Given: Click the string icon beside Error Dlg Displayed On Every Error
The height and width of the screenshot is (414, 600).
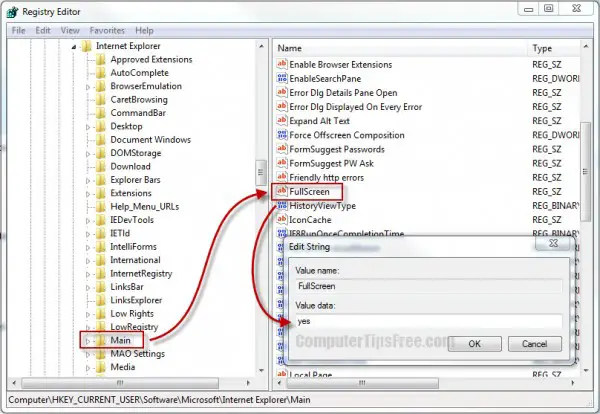Looking at the screenshot, I should pos(282,106).
